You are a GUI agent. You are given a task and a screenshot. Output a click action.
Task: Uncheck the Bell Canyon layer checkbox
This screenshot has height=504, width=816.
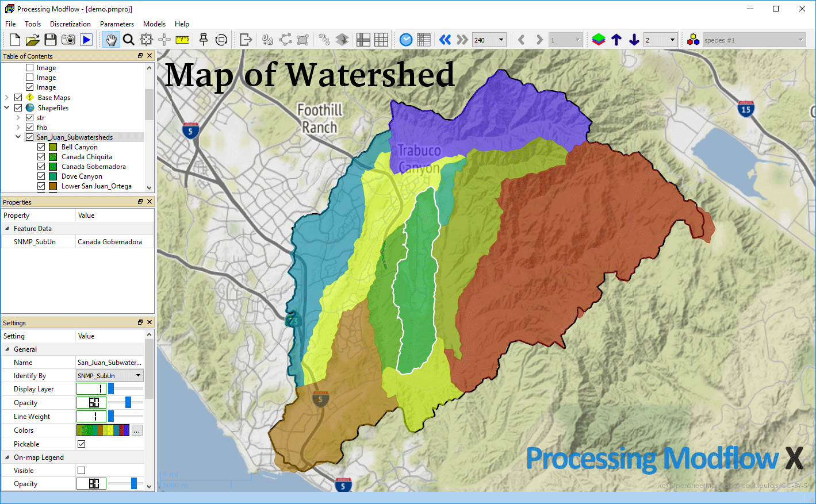pyautogui.click(x=41, y=147)
